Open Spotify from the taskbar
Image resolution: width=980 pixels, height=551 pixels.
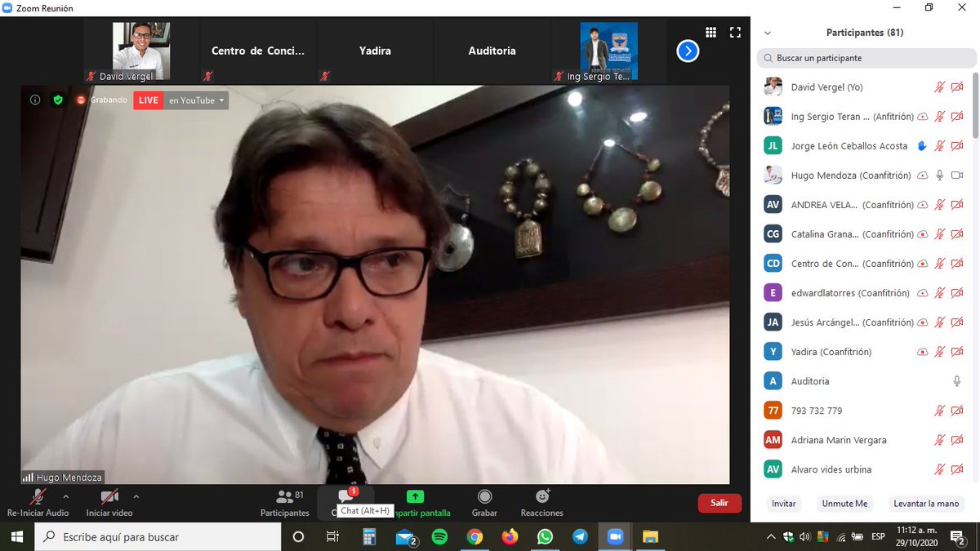pos(439,536)
